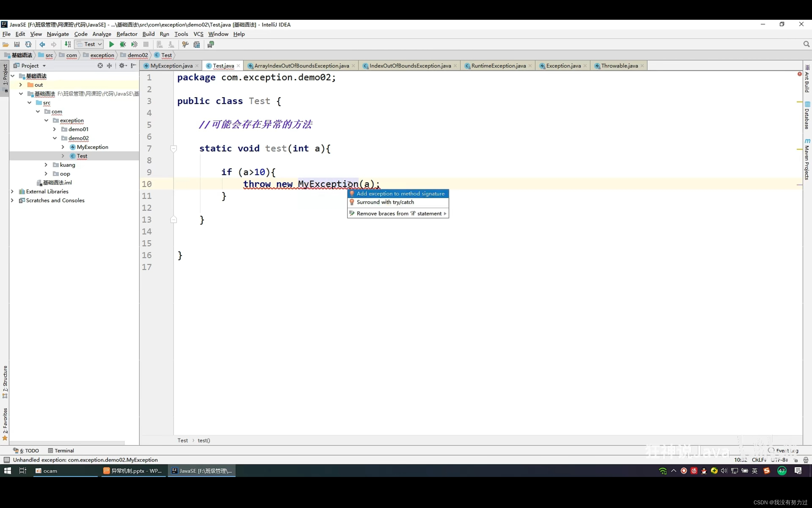The image size is (812, 508).
Task: Run the Test configuration with green arrow
Action: point(111,44)
